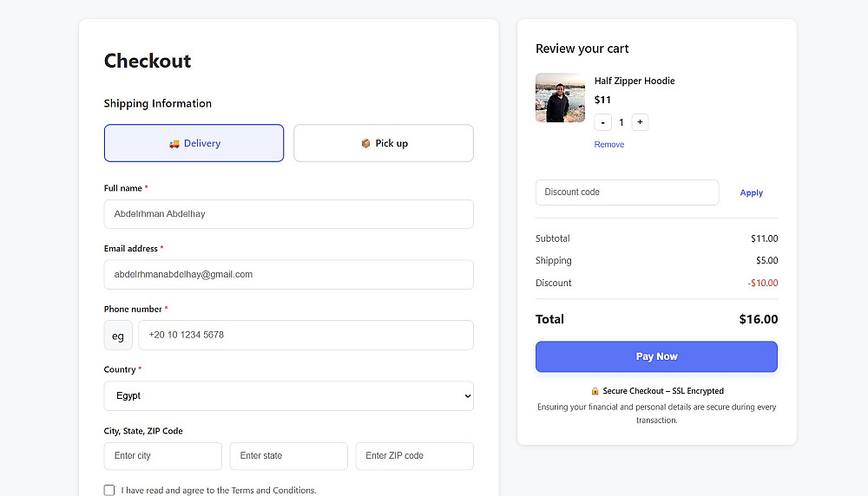Apply the discount code
868x496 pixels.
pos(751,193)
